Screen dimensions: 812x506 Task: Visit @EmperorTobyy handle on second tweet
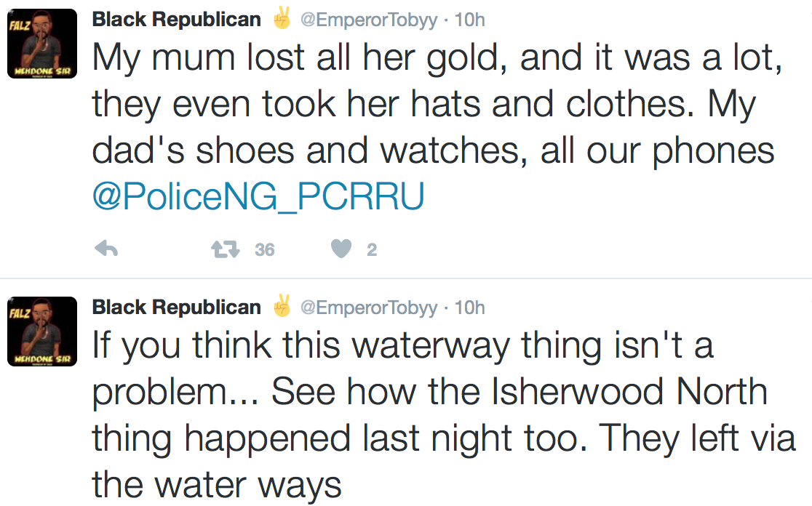coord(369,308)
